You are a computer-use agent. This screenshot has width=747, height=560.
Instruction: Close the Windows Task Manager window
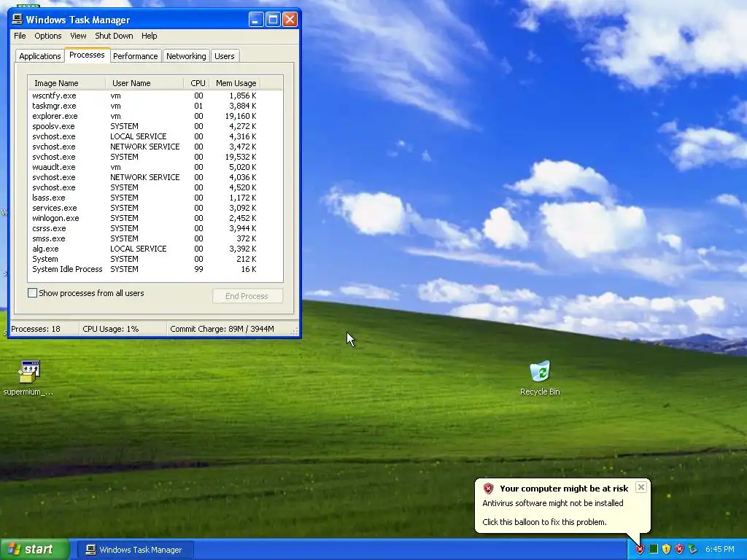(290, 20)
